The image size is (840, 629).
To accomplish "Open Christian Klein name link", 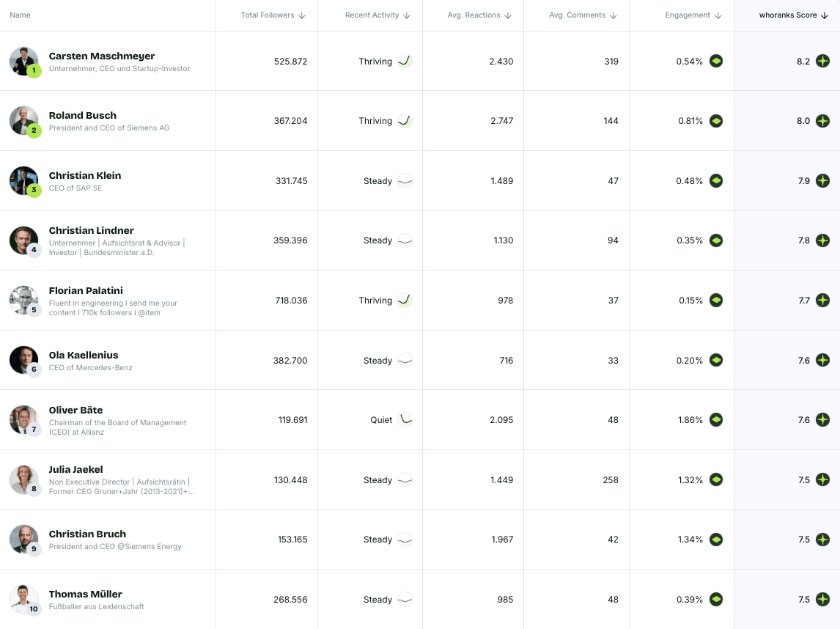I will click(84, 176).
